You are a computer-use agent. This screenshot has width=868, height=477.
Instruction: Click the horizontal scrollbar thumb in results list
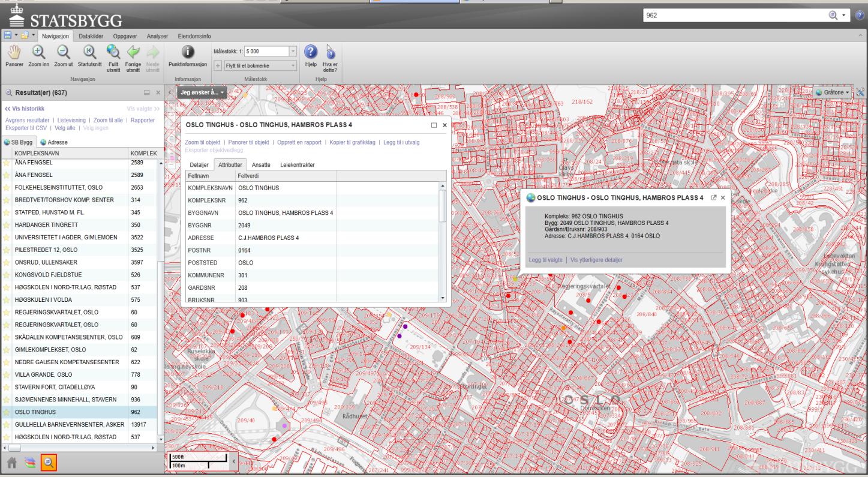pyautogui.click(x=16, y=448)
